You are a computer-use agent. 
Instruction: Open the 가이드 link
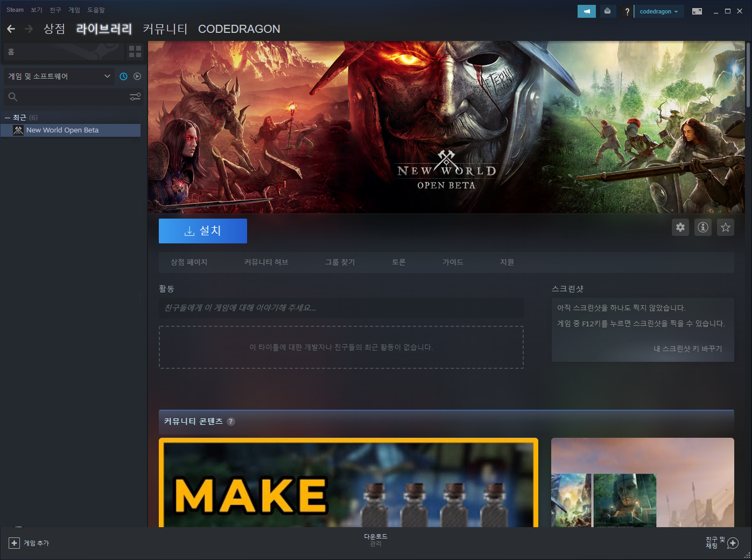tap(453, 262)
